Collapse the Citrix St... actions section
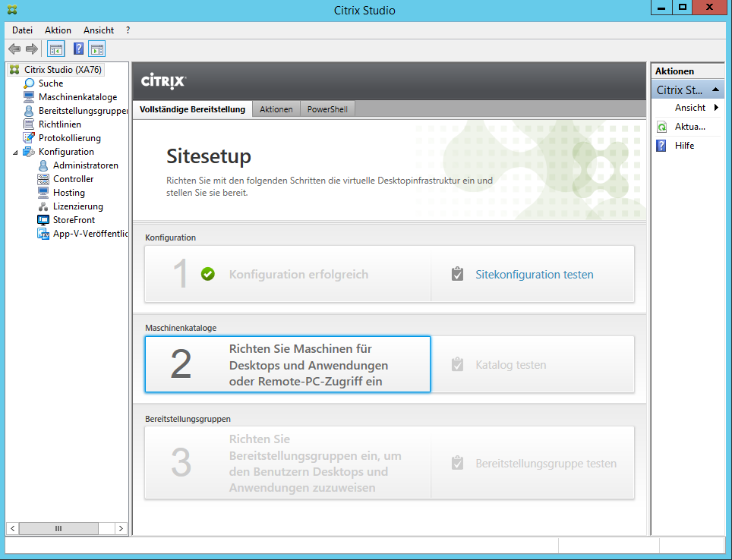Screen dimensions: 732x560 click(715, 89)
